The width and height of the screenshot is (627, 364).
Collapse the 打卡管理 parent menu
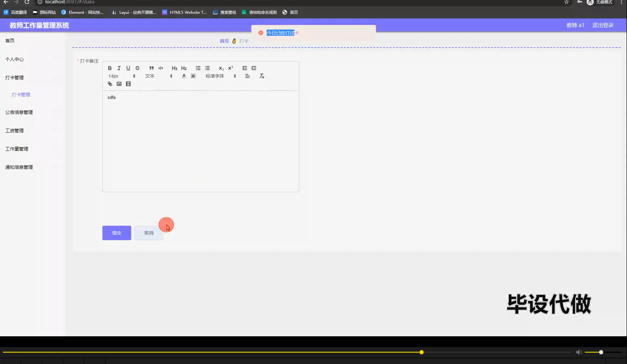(x=14, y=78)
